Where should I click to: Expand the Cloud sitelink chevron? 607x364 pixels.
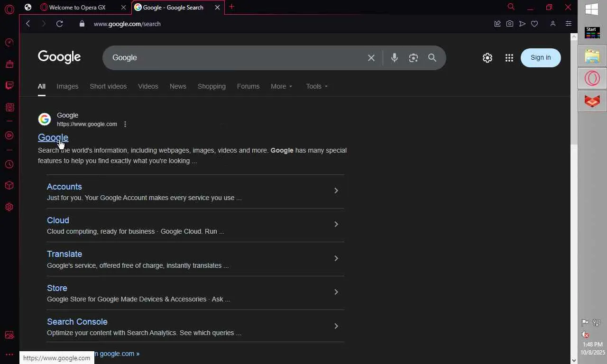pos(336,224)
